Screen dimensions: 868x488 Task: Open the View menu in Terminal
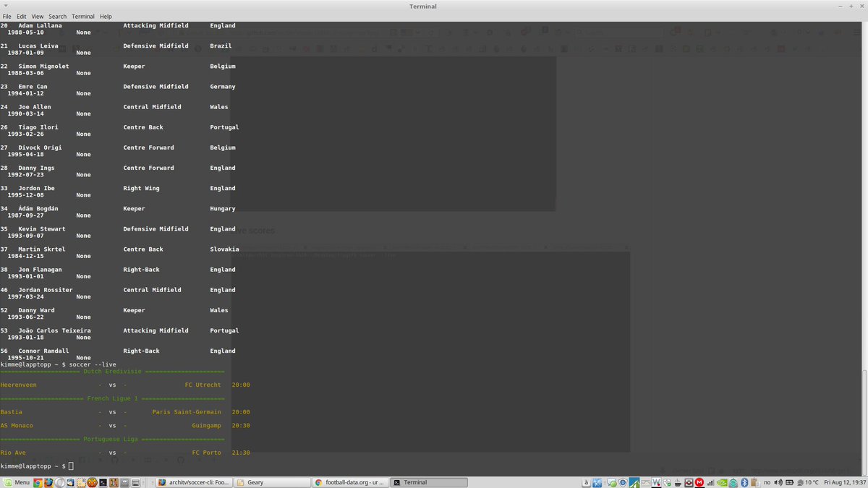(x=38, y=16)
